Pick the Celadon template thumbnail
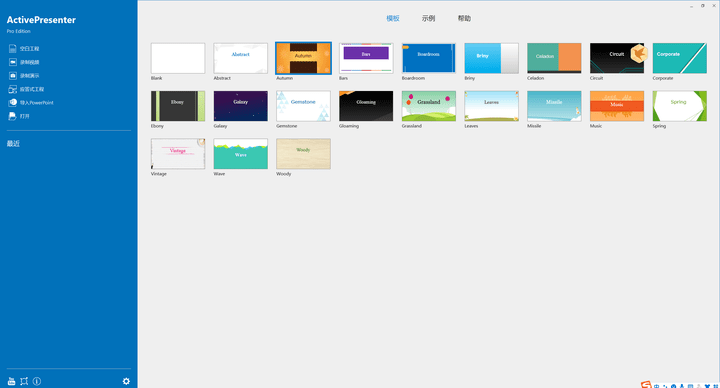This screenshot has height=388, width=720. coord(554,58)
